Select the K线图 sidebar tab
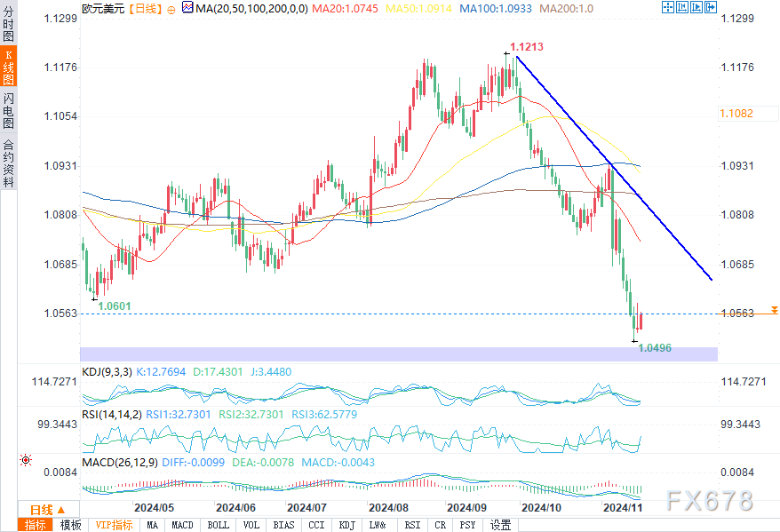 point(9,67)
